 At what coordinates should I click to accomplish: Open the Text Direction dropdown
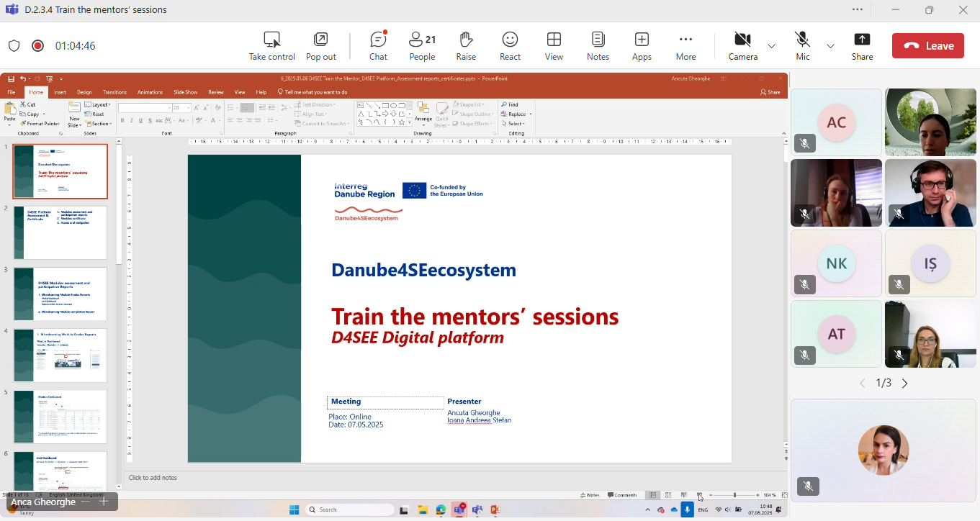(315, 104)
